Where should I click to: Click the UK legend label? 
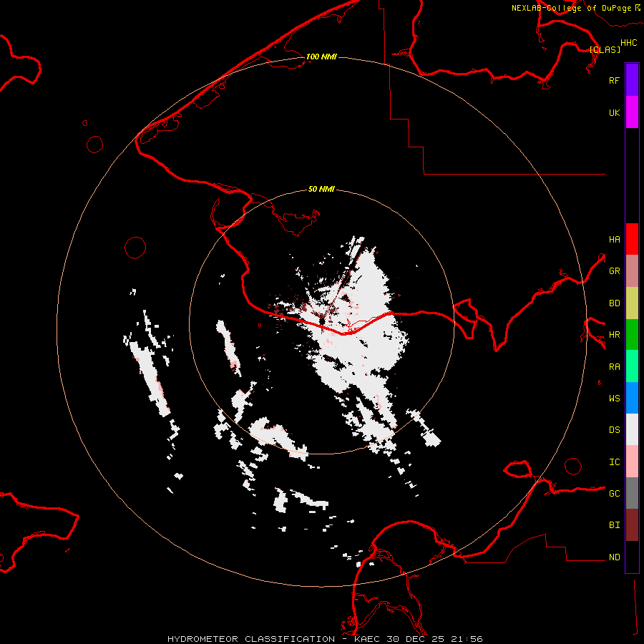click(614, 112)
